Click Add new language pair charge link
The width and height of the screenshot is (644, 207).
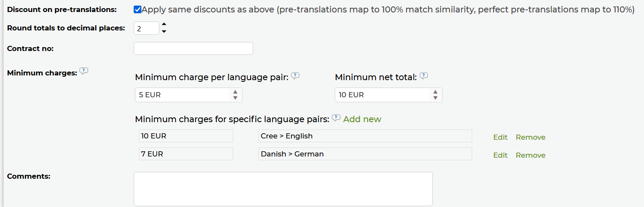tap(362, 119)
